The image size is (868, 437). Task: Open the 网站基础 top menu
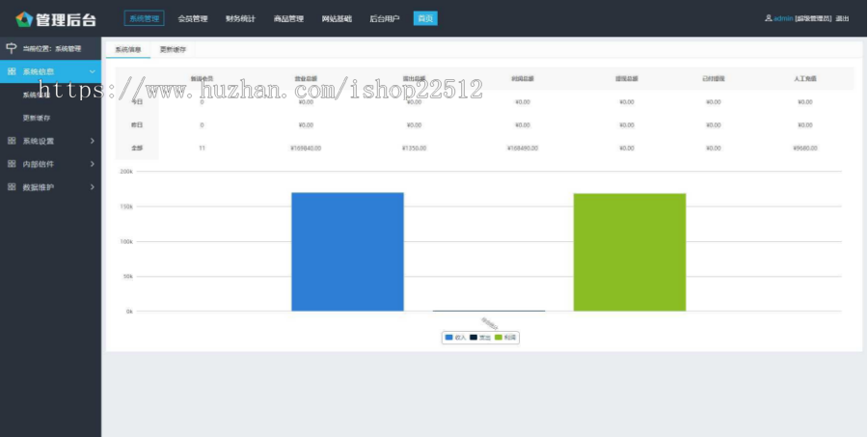[337, 19]
